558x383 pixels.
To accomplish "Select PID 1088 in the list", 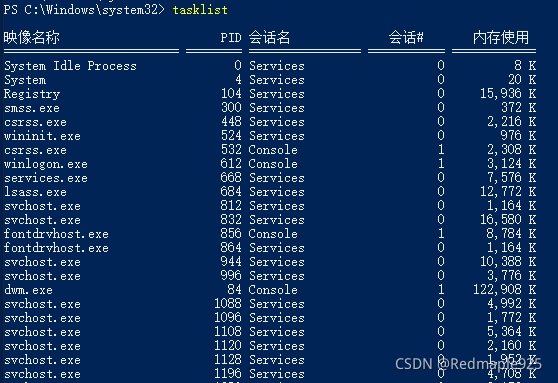I will point(228,304).
